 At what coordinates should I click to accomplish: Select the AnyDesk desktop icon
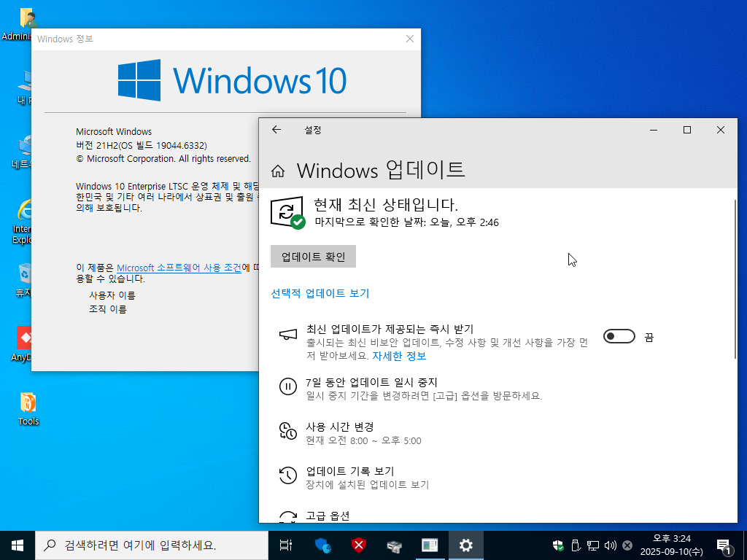point(21,344)
